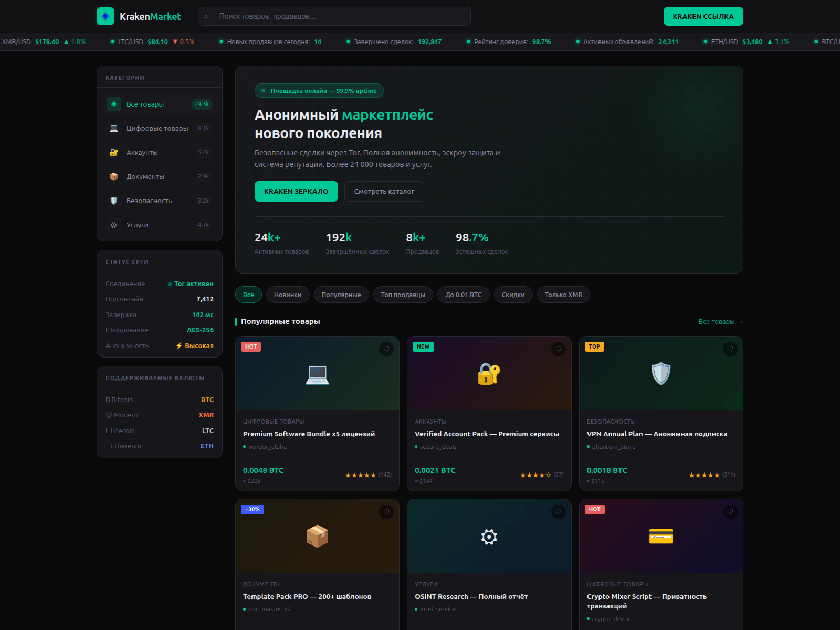Click the Площадка онлайн uptime badge

point(319,91)
